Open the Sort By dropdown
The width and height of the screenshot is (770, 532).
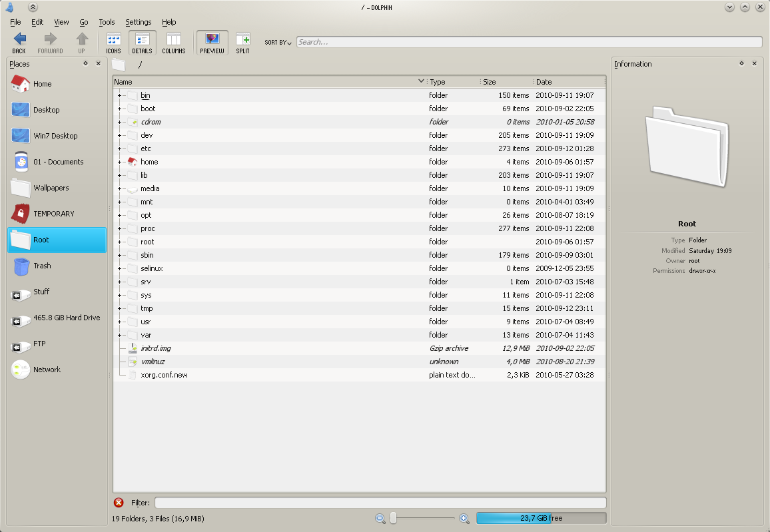278,43
